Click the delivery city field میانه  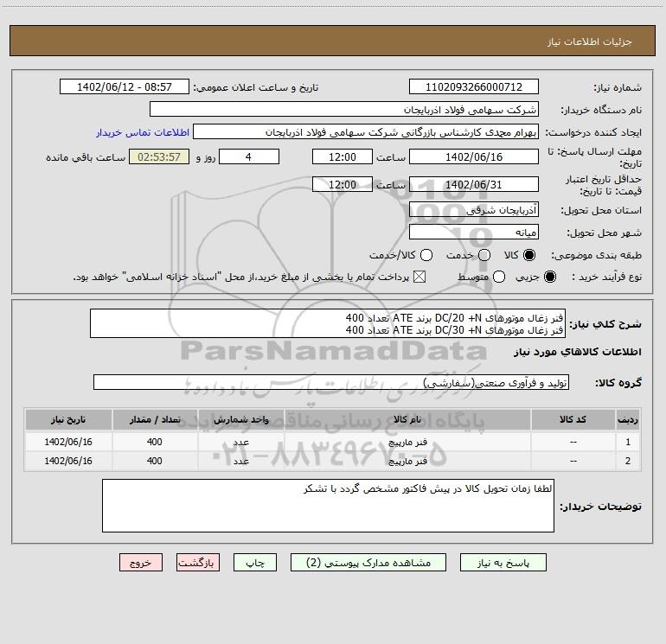coord(474,233)
